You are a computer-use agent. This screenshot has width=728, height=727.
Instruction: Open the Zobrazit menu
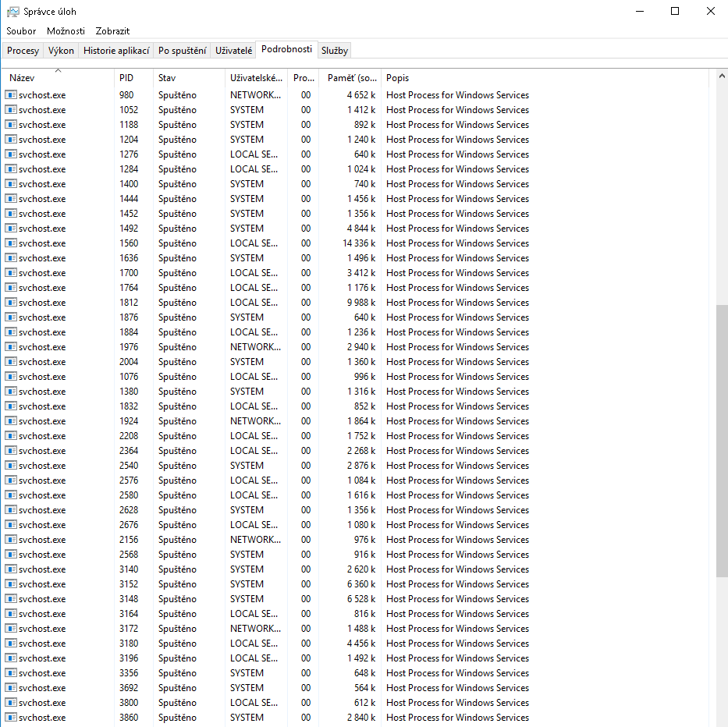click(112, 31)
